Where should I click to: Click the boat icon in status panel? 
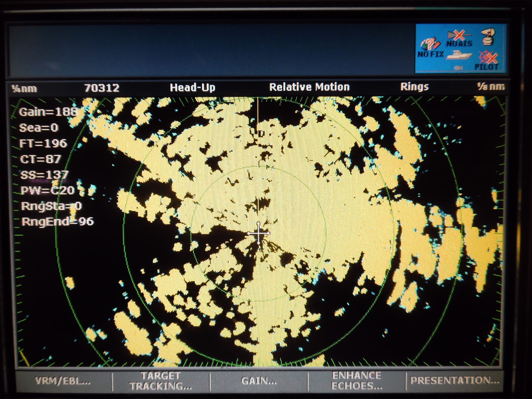[x=459, y=55]
